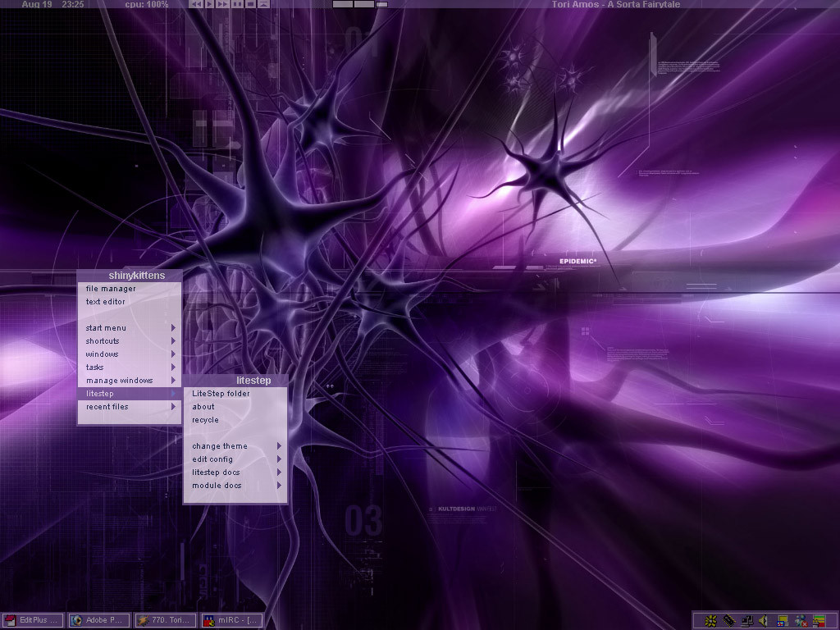Skip to the next track
The width and height of the screenshot is (840, 630).
click(x=222, y=4)
